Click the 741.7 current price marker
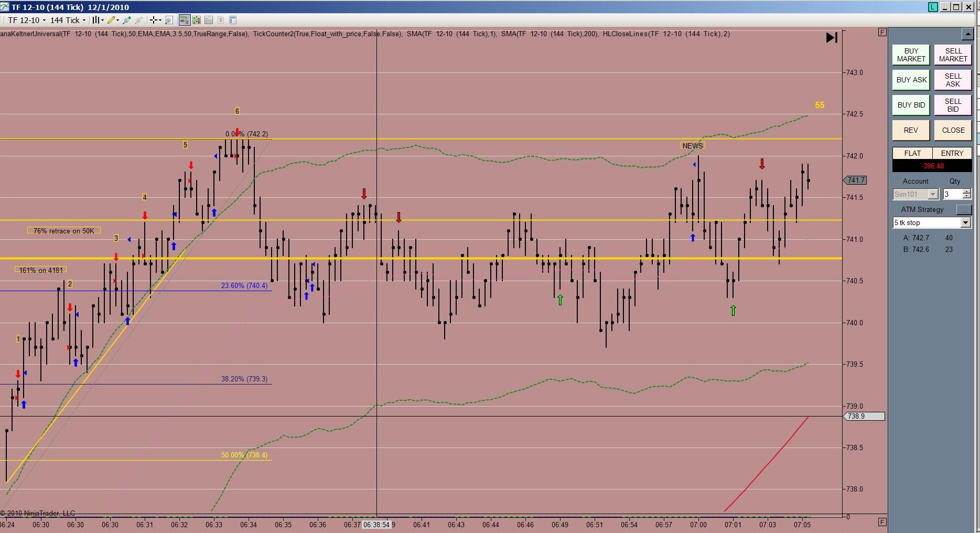Screen dimensions: 980x533 click(x=855, y=180)
